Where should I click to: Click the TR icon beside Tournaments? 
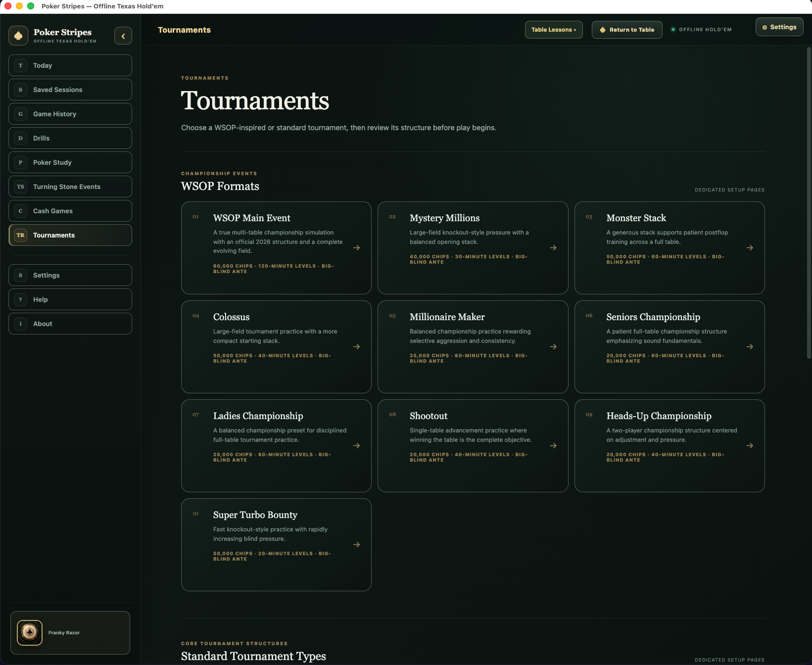[20, 235]
